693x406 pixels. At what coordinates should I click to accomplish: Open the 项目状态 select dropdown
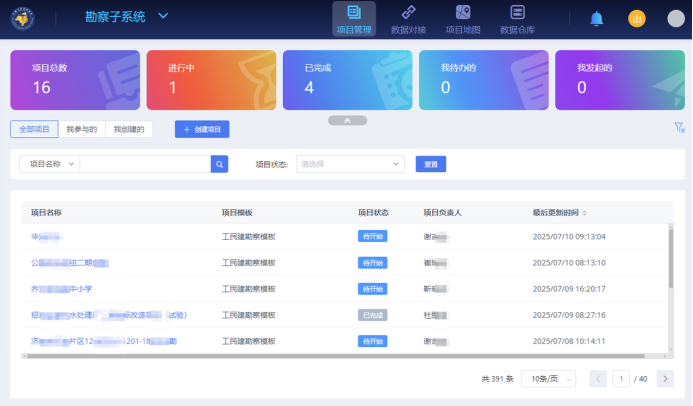(x=350, y=164)
